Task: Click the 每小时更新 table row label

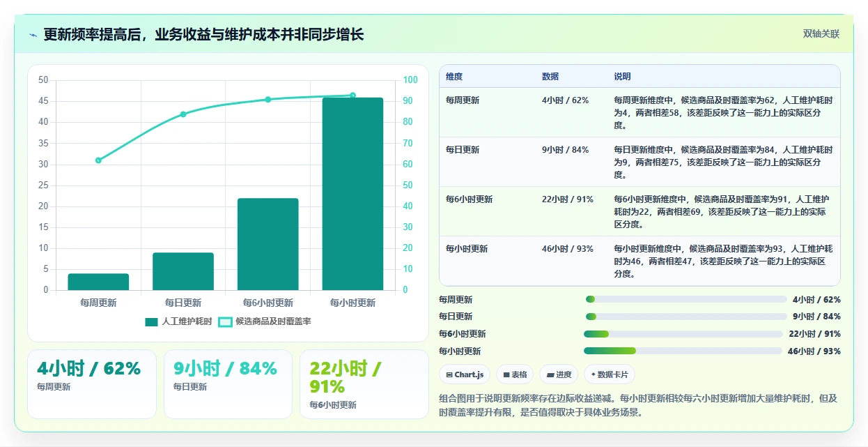Action: point(467,249)
